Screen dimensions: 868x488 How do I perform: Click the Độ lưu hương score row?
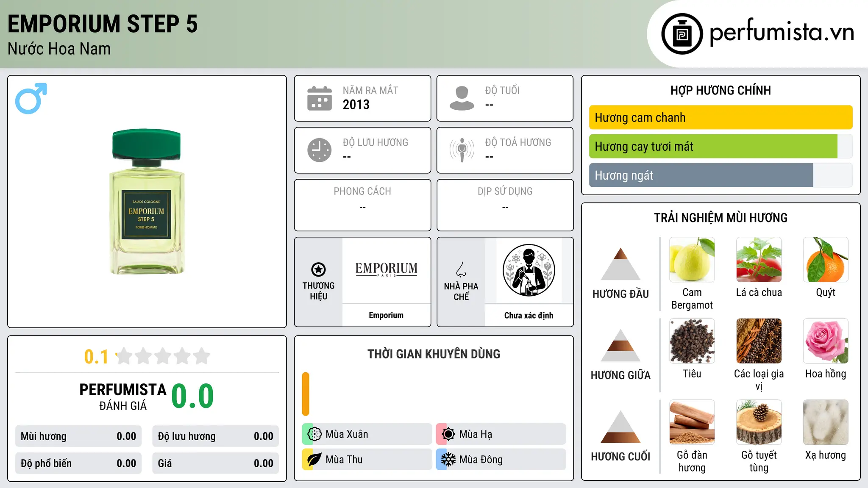[215, 436]
